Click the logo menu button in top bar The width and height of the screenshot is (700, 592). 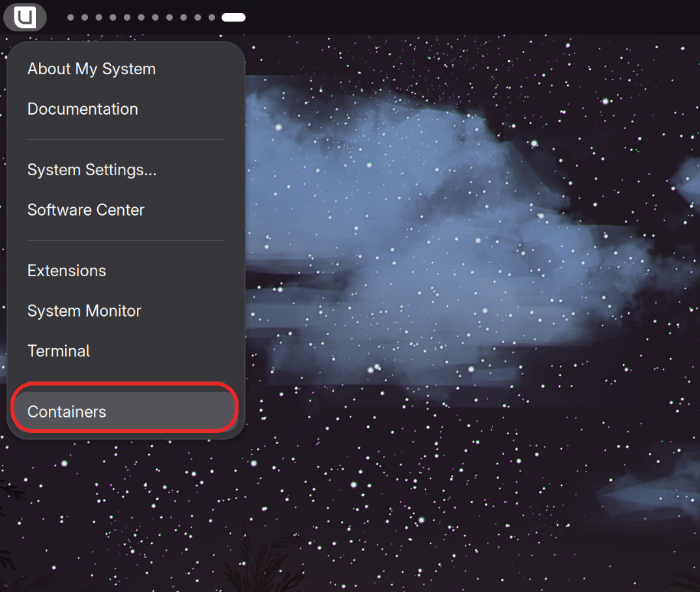[x=25, y=18]
